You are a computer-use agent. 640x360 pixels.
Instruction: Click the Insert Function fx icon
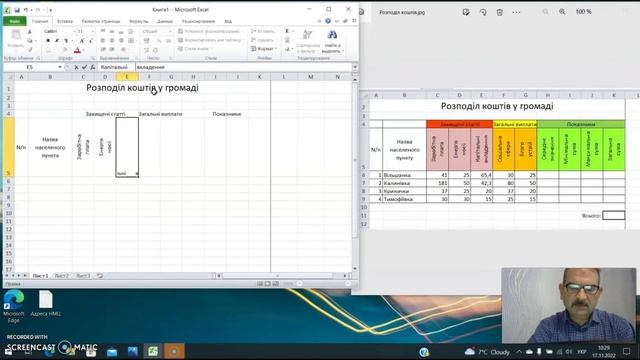coord(93,67)
